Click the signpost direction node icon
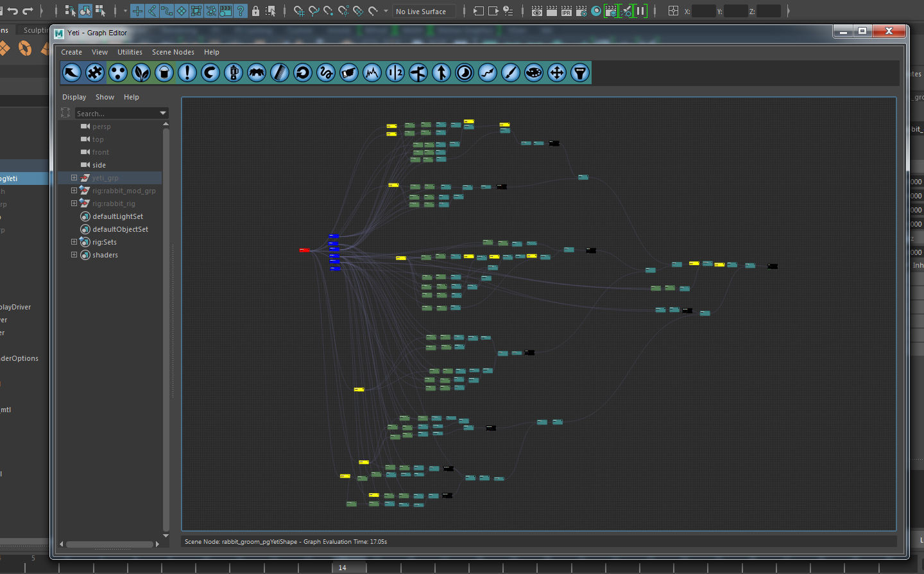Screen dimensions: 924x574 click(418, 73)
